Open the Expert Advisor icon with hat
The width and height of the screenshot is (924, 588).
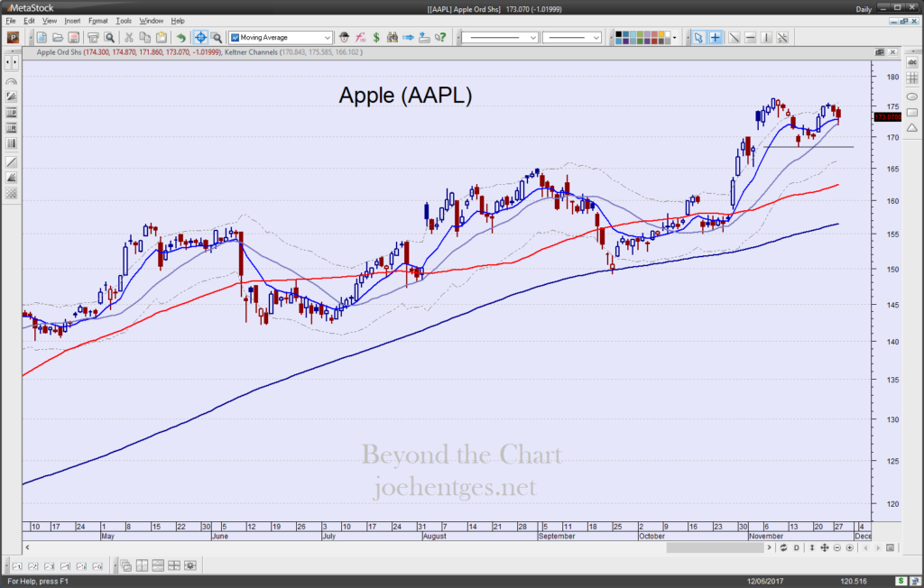(x=345, y=38)
